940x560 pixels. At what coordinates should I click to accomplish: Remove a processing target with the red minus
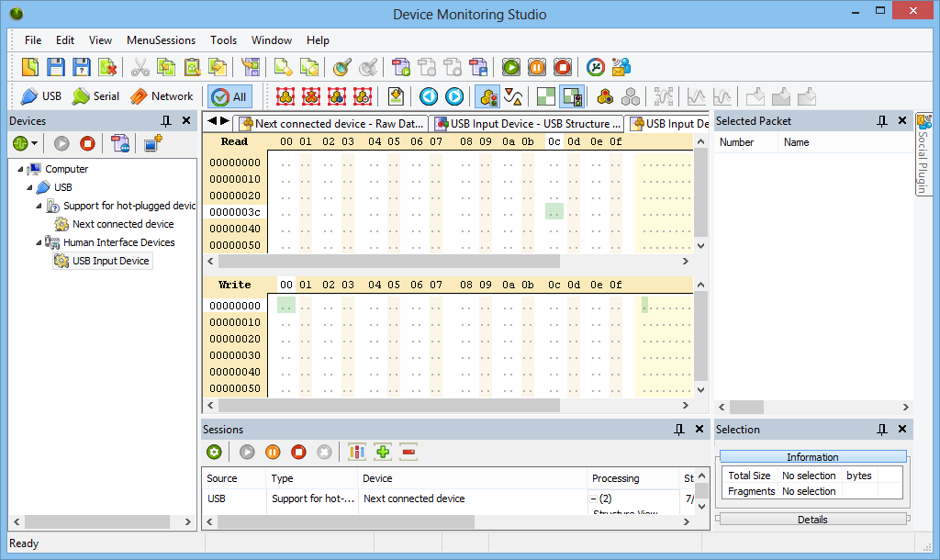click(x=407, y=452)
